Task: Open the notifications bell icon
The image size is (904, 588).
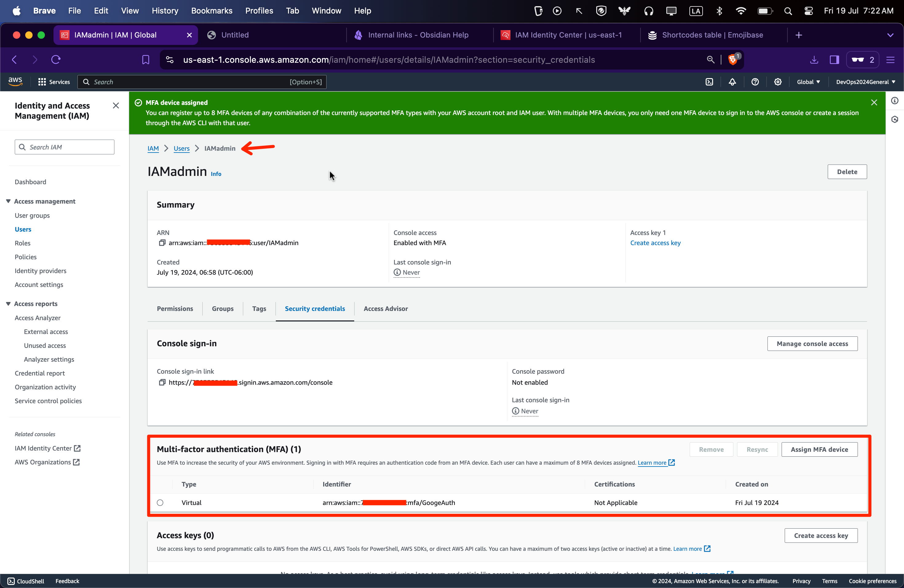Action: 732,82
